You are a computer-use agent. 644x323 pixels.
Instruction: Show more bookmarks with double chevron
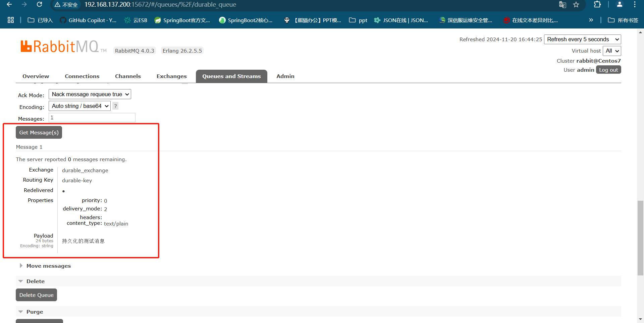[591, 20]
